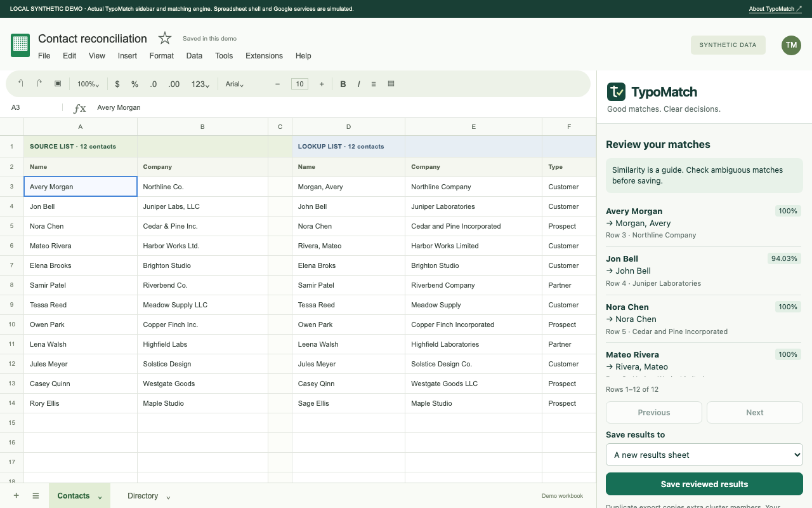Viewport: 812px width, 508px height.
Task: Click the SYNTHETIC DATA badge
Action: click(x=728, y=45)
